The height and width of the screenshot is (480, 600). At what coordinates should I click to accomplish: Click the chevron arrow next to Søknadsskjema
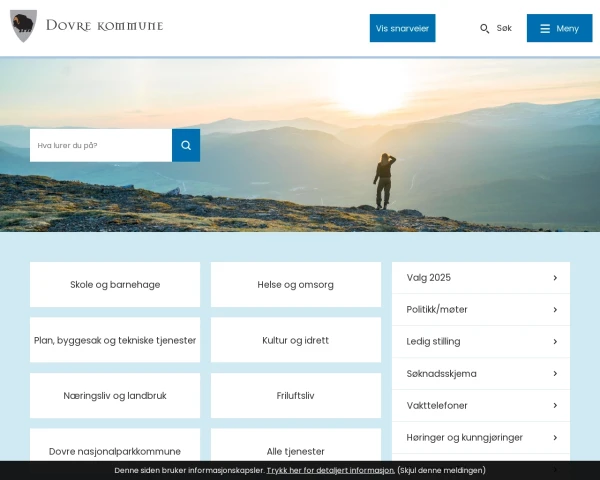pyautogui.click(x=555, y=374)
